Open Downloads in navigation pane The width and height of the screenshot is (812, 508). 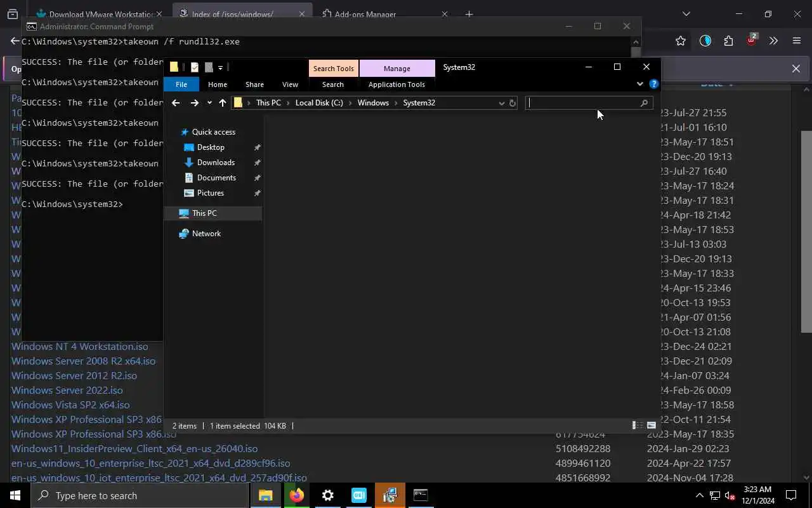216,163
